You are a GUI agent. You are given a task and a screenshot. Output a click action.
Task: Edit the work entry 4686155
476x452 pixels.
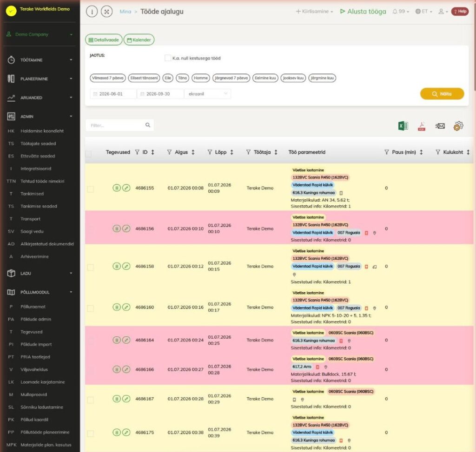coord(126,188)
